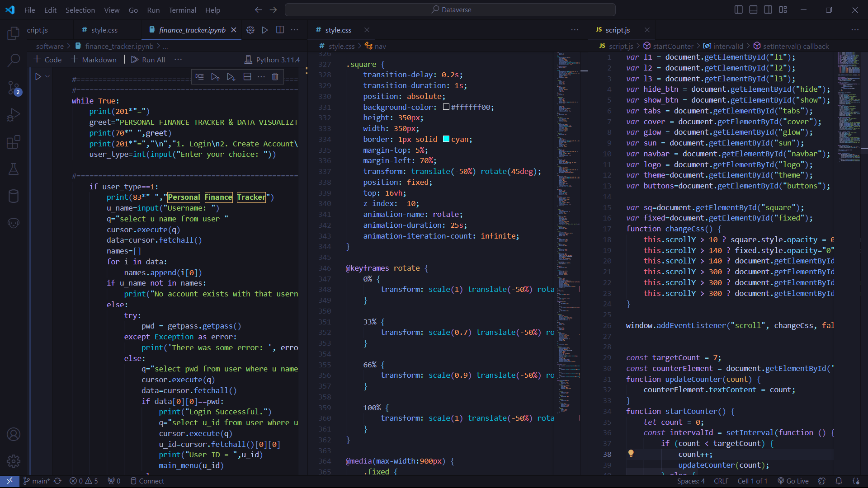Image resolution: width=868 pixels, height=488 pixels.
Task: Toggle the bottom panel layout
Action: click(753, 9)
